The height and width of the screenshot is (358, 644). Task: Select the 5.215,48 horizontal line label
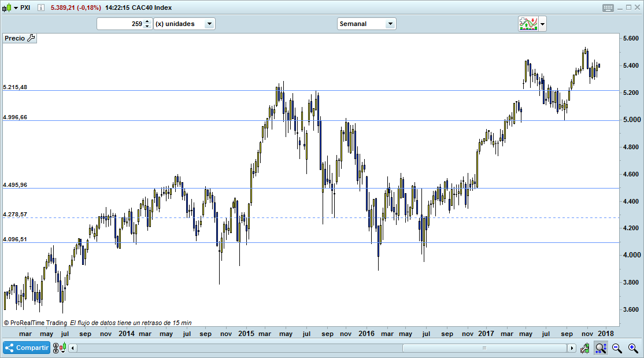15,87
